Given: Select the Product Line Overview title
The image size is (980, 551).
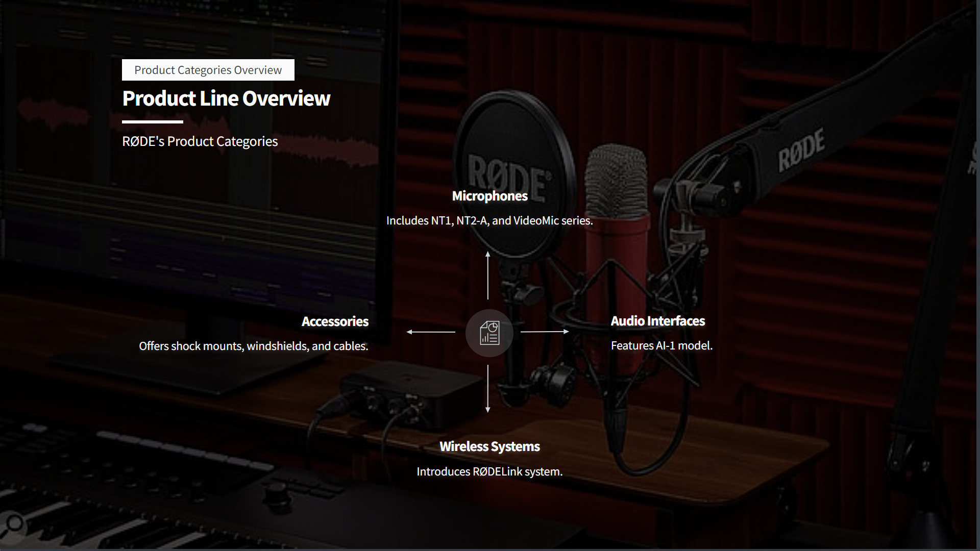Looking at the screenshot, I should point(226,98).
